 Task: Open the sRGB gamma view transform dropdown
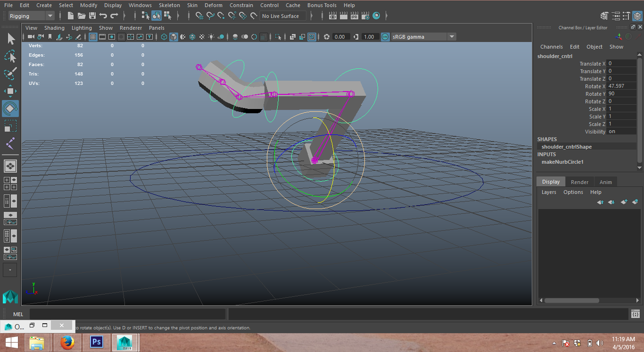423,37
